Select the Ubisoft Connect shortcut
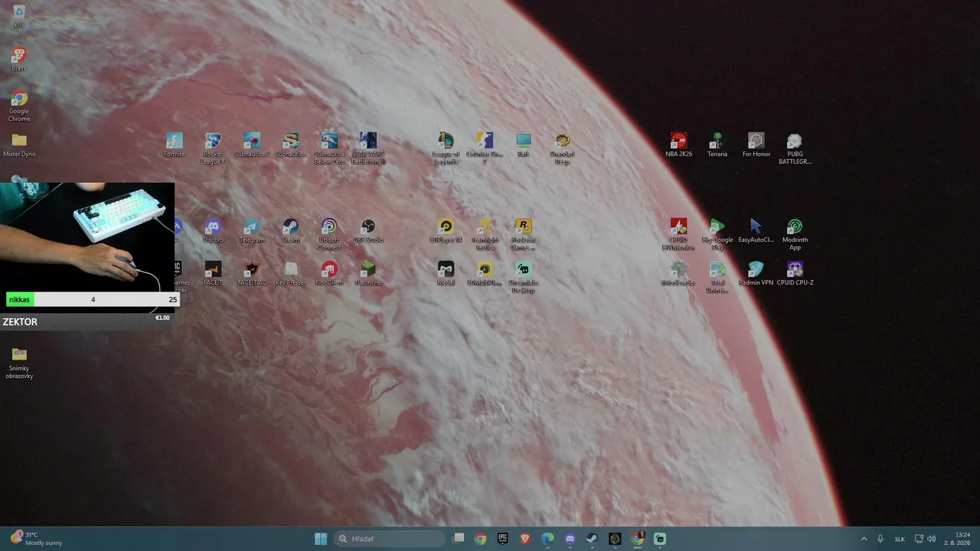Screen dimensions: 980x551 [x=329, y=234]
